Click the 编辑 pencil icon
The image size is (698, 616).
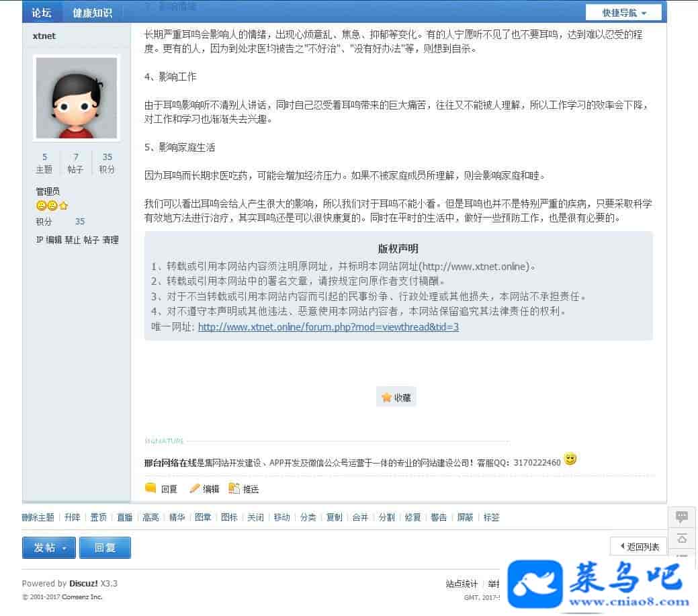click(x=194, y=488)
